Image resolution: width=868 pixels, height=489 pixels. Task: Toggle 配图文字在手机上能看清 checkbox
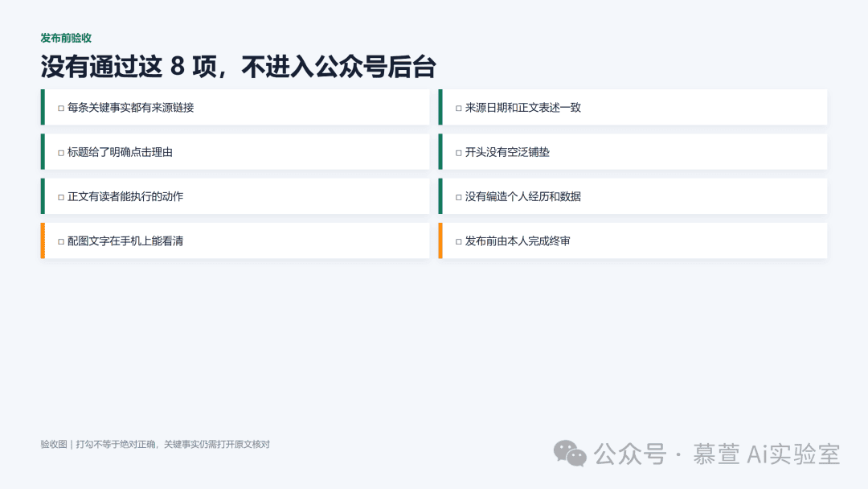pyautogui.click(x=61, y=241)
